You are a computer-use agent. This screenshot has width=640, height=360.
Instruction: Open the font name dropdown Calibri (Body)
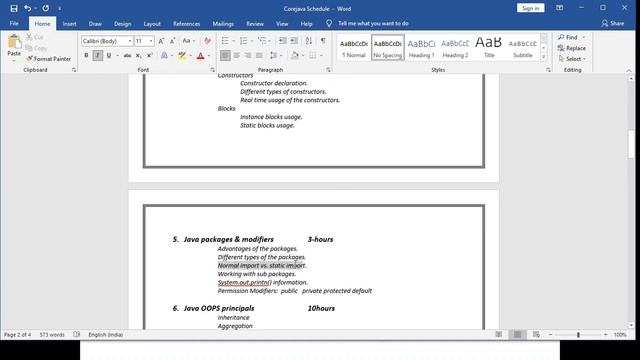pyautogui.click(x=130, y=41)
